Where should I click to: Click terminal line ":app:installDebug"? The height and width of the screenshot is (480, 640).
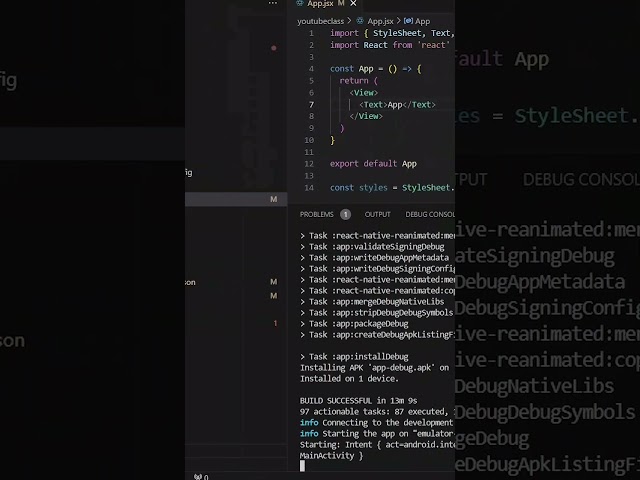354,357
